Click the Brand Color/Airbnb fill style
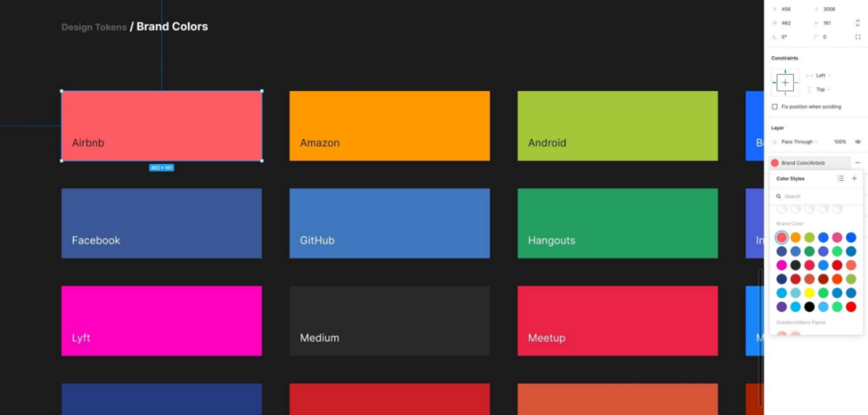The height and width of the screenshot is (415, 868). tap(810, 163)
